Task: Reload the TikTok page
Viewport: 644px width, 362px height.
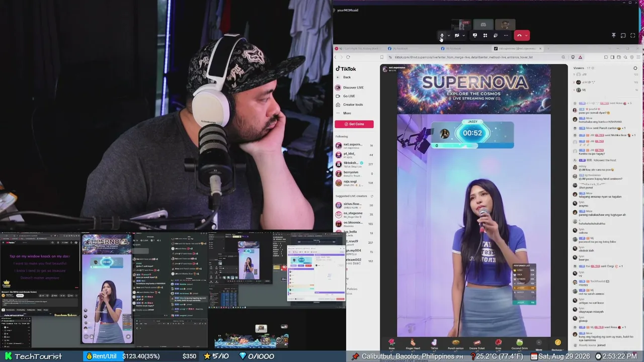Action: pyautogui.click(x=348, y=57)
